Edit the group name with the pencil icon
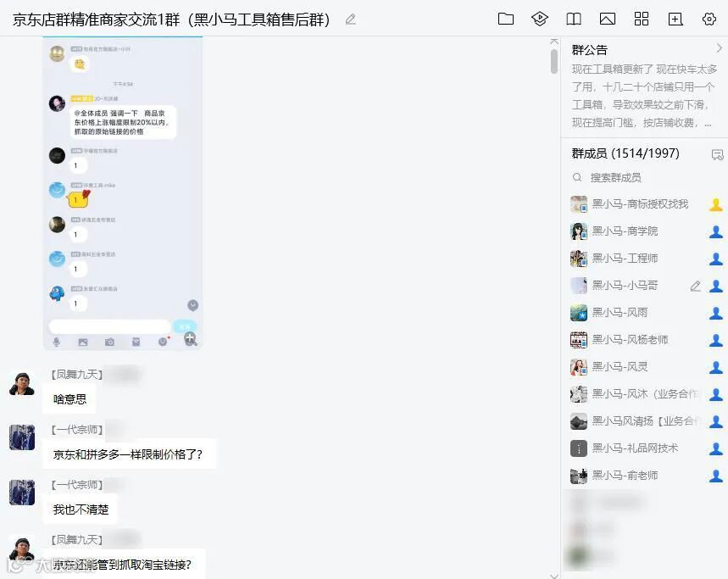Image resolution: width=728 pixels, height=579 pixels. point(351,19)
